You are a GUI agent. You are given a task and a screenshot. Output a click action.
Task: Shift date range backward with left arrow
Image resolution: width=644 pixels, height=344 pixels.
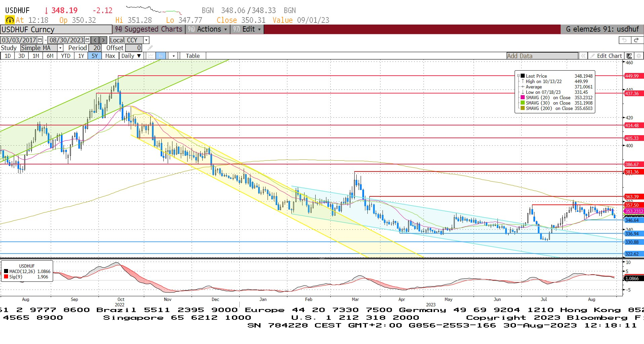point(95,40)
